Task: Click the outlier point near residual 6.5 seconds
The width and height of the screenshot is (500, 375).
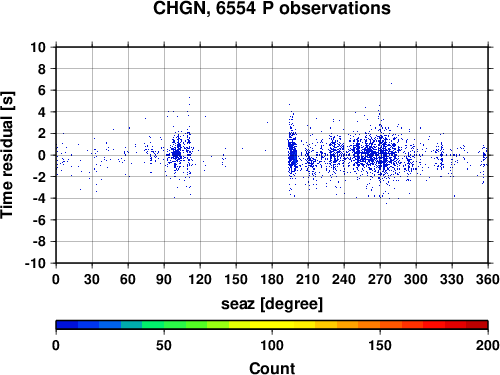Action: pyautogui.click(x=391, y=84)
